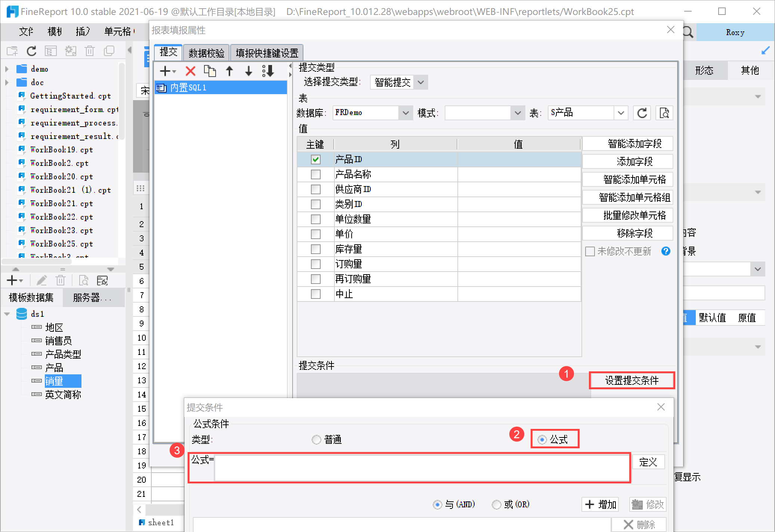Move 内置SQL1 up with arrow icon
The image size is (775, 532).
(229, 71)
